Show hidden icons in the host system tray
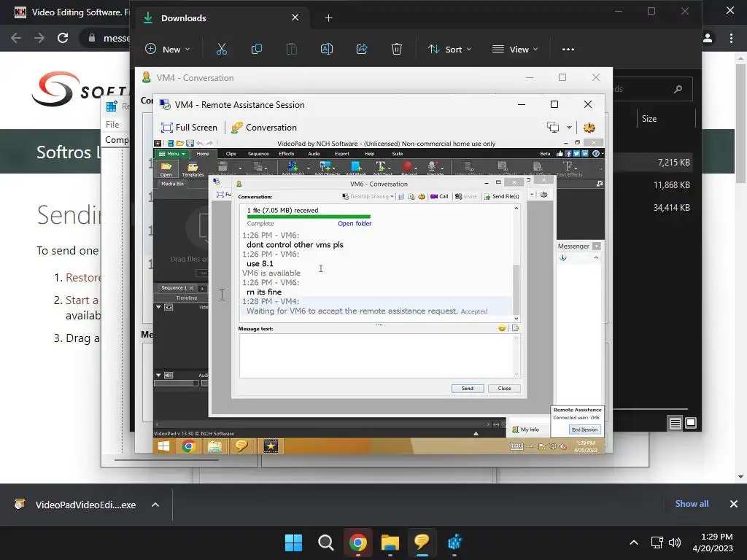Screen dimensions: 747x560 click(634, 542)
